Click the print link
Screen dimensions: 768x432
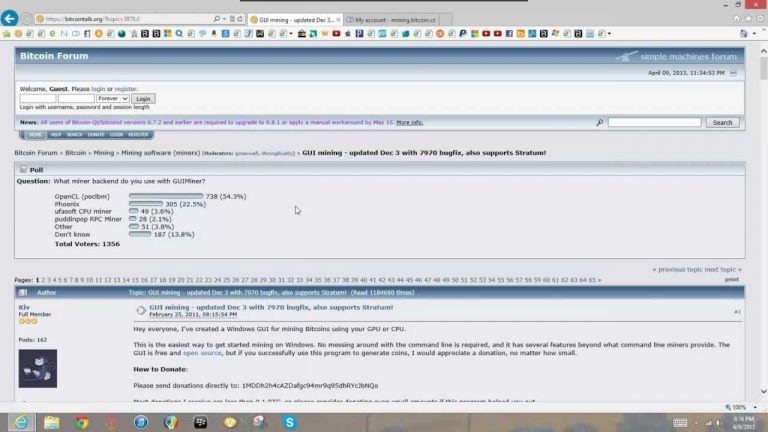(x=732, y=279)
